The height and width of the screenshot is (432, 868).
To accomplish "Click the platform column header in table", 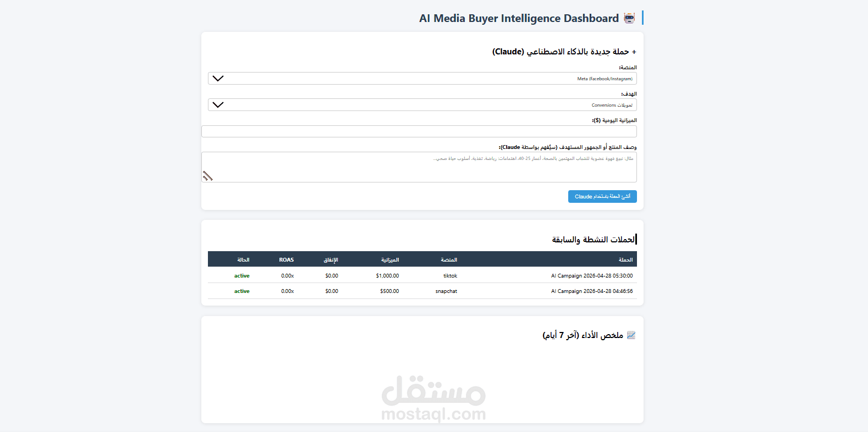I will coord(449,260).
